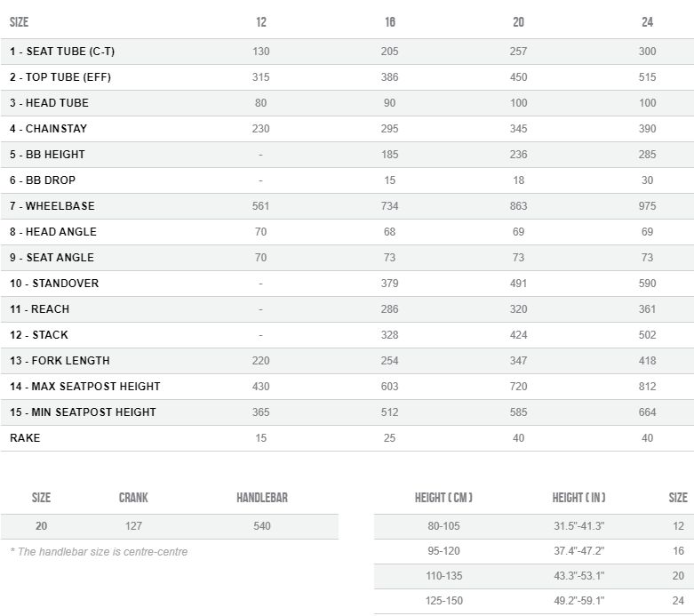Click the Seat Tube (C-T) row label
The height and width of the screenshot is (616, 694).
click(x=62, y=52)
